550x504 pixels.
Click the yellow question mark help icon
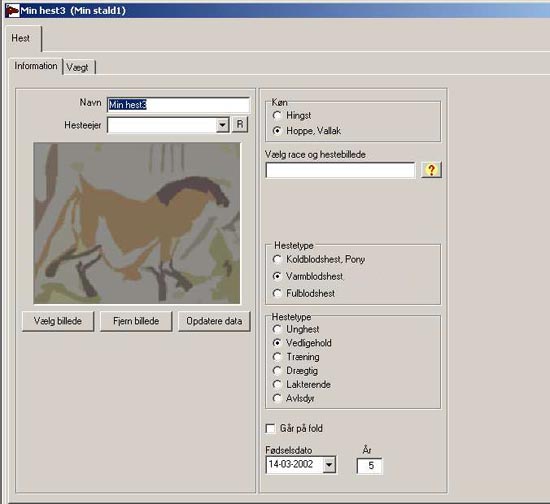[431, 170]
